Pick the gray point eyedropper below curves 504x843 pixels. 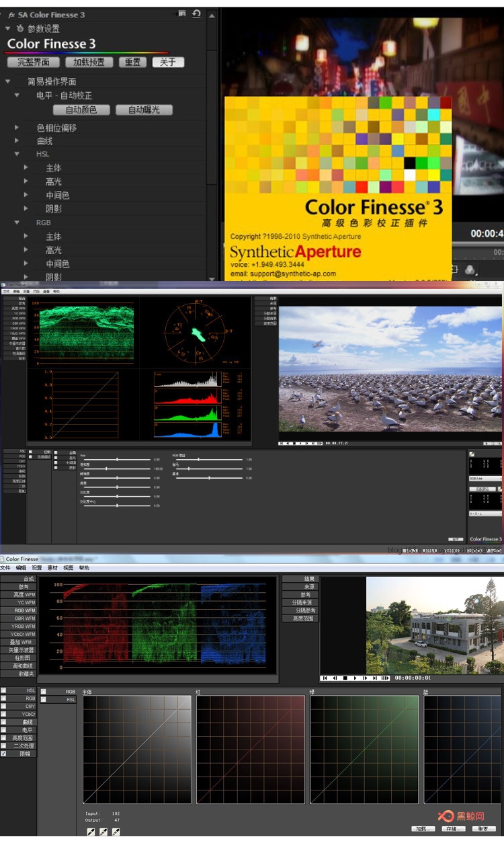coord(103,832)
